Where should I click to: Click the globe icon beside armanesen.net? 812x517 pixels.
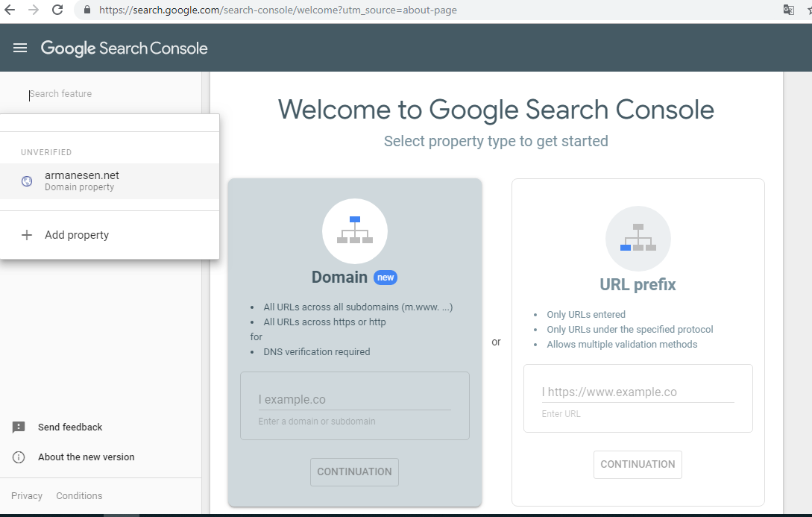26,181
